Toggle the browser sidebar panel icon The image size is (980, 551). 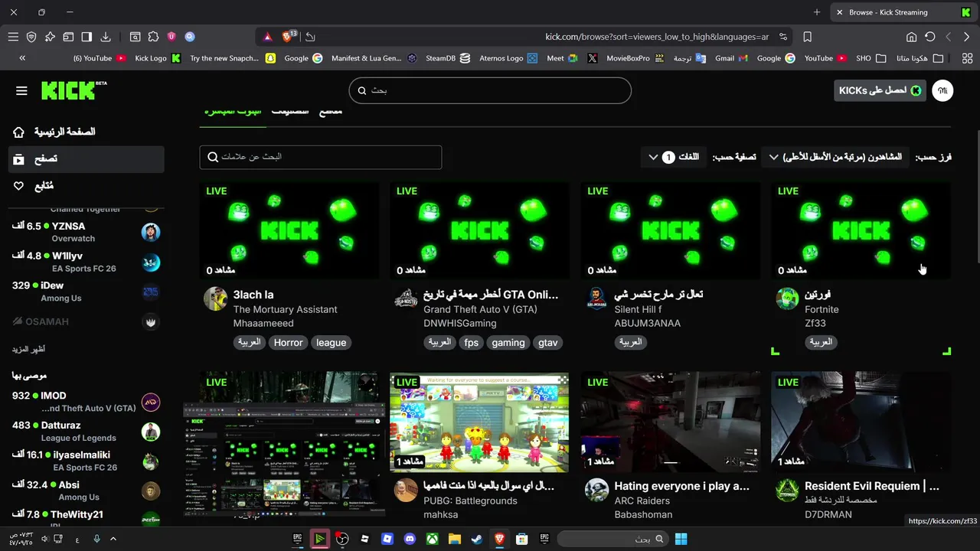87,37
